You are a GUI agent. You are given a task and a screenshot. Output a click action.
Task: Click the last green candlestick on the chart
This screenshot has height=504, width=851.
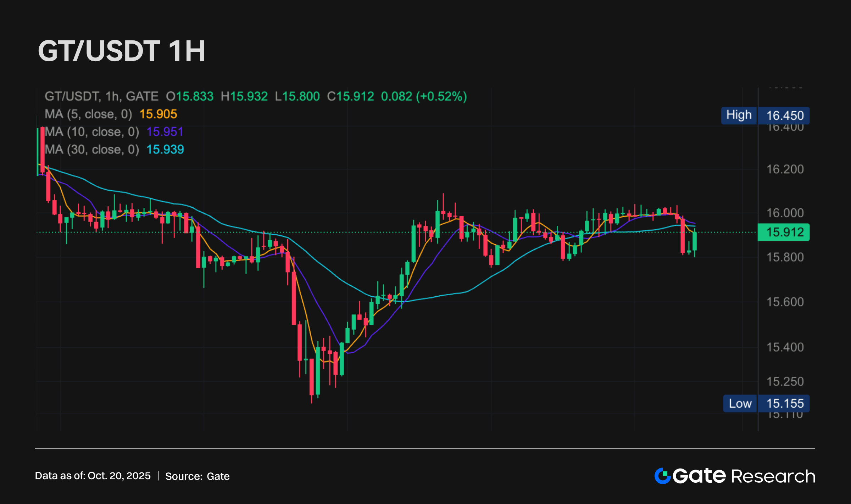tap(695, 241)
